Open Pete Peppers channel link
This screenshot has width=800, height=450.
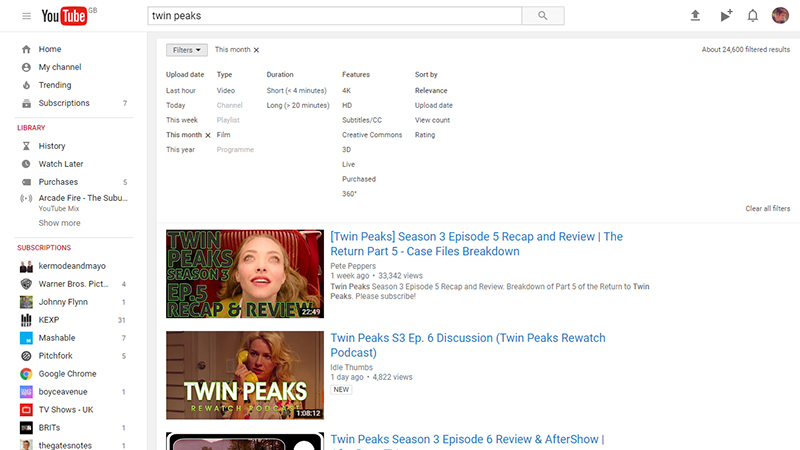tap(353, 266)
